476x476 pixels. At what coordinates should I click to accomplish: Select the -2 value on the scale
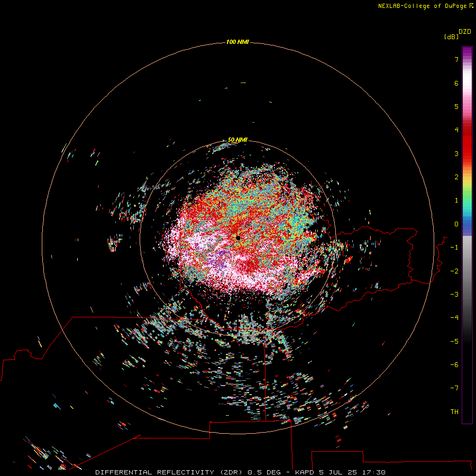[x=454, y=271]
